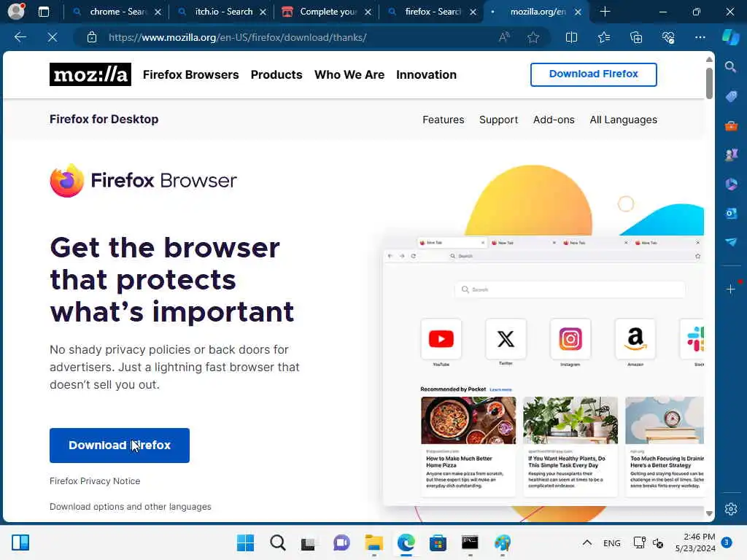This screenshot has height=560, width=747.
Task: Click the scrollbar down arrow
Action: pyautogui.click(x=709, y=513)
